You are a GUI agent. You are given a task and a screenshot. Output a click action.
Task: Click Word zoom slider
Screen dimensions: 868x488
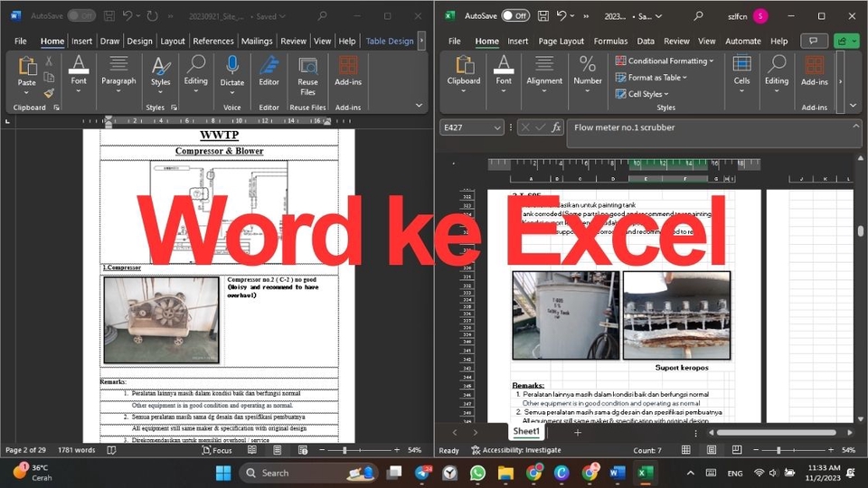(360, 450)
